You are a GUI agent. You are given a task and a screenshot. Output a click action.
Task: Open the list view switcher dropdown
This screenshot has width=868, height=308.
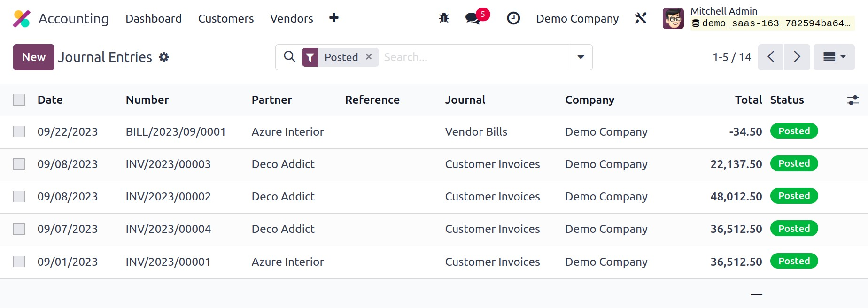click(834, 57)
